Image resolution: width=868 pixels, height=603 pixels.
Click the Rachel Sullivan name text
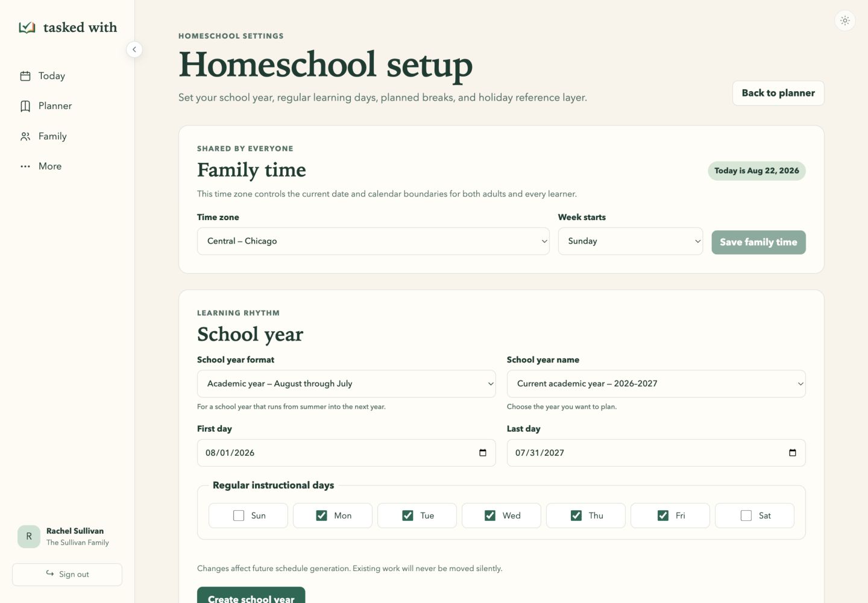(x=75, y=531)
